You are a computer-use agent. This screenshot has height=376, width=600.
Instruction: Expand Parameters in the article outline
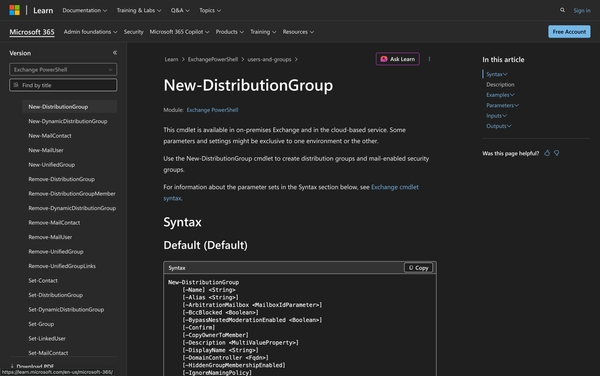click(502, 105)
